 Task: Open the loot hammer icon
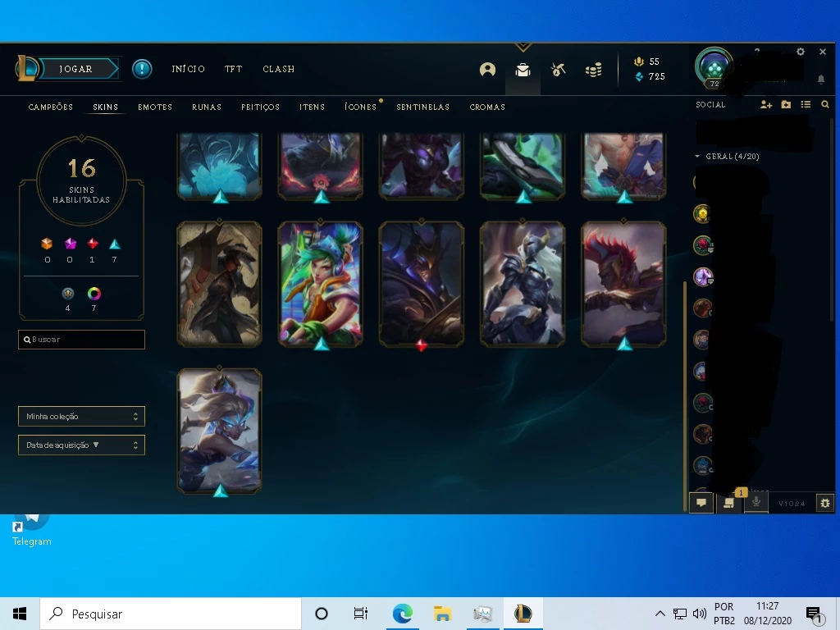point(558,69)
